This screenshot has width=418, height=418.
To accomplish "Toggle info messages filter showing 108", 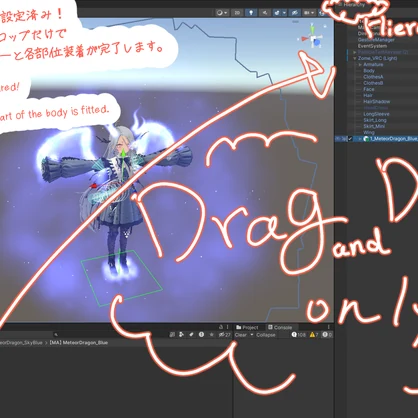I will [298, 335].
